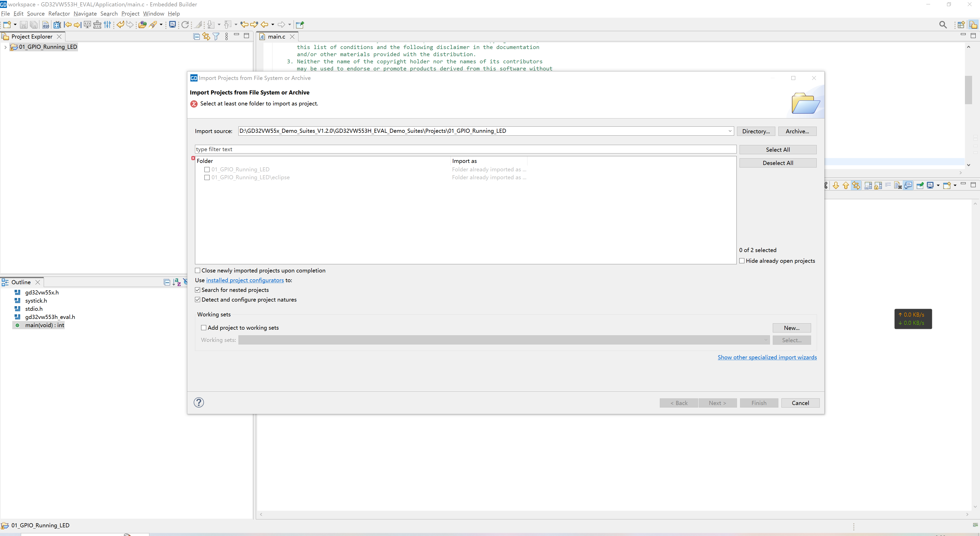Click the search magnifier icon at top right
The height and width of the screenshot is (536, 980).
[943, 25]
